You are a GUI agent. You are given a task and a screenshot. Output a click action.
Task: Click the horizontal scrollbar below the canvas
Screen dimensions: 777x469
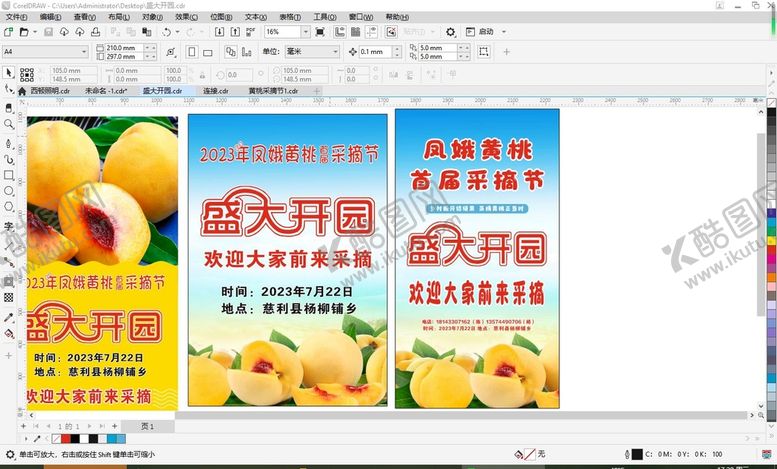pyautogui.click(x=462, y=415)
